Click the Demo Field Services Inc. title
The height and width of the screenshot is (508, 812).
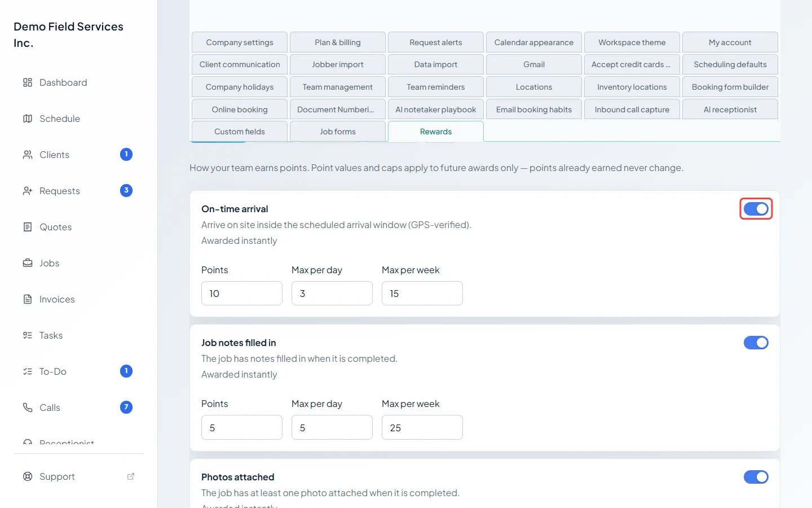point(68,34)
